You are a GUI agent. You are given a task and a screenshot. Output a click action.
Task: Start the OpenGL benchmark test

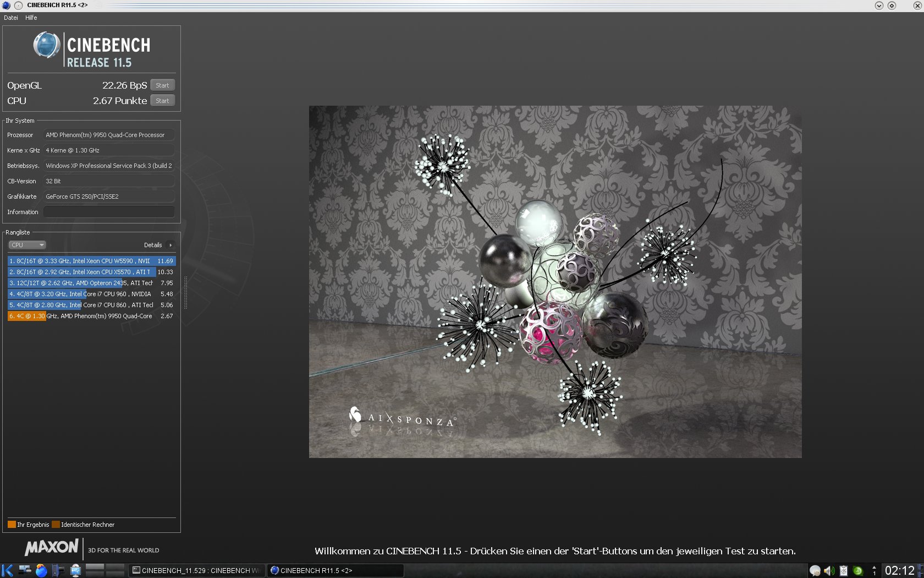(162, 85)
